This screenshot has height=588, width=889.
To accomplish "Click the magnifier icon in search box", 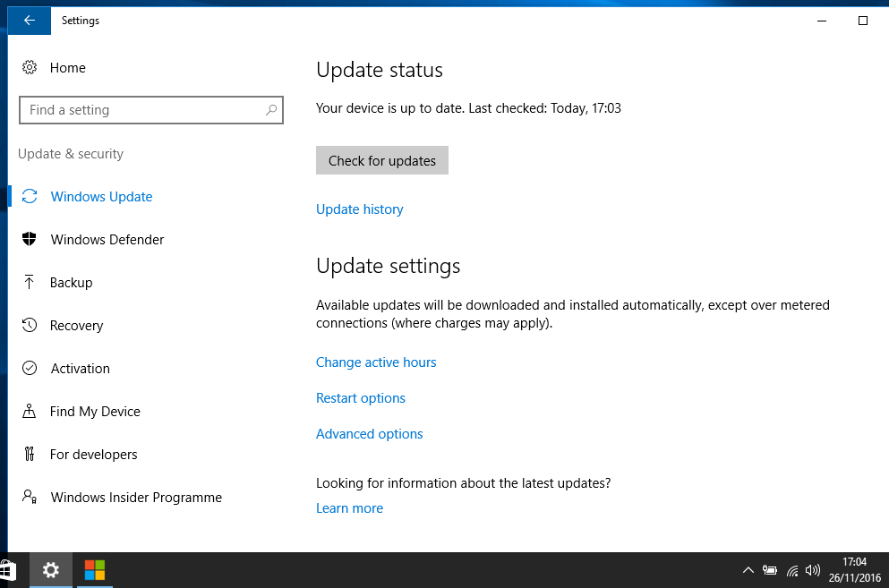I will click(x=271, y=110).
